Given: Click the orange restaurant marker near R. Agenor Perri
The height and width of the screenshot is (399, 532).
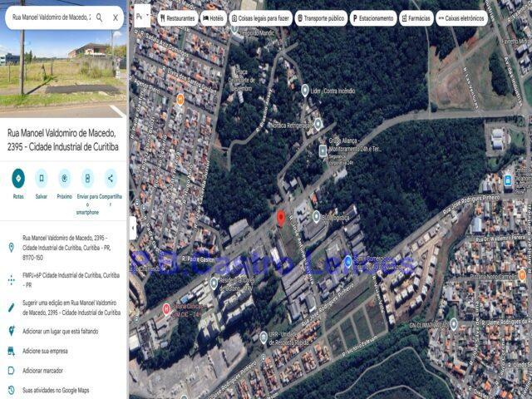Looking at the screenshot, I should click(180, 100).
